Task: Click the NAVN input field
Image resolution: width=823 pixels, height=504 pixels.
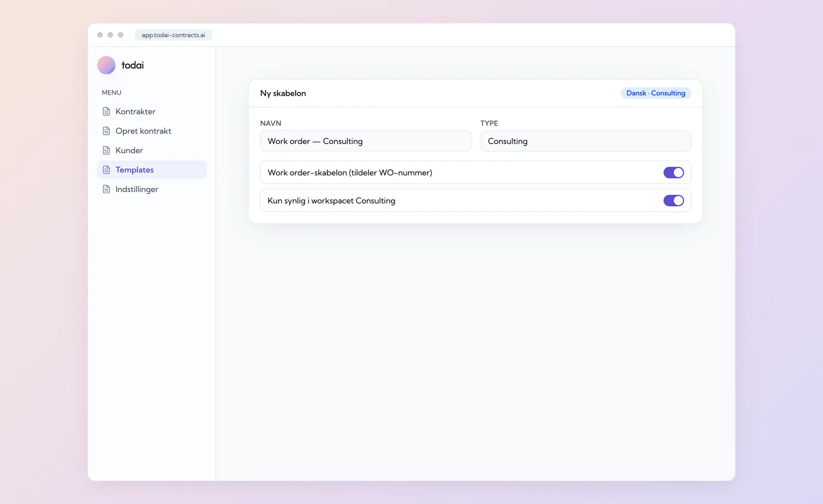Action: [x=365, y=141]
